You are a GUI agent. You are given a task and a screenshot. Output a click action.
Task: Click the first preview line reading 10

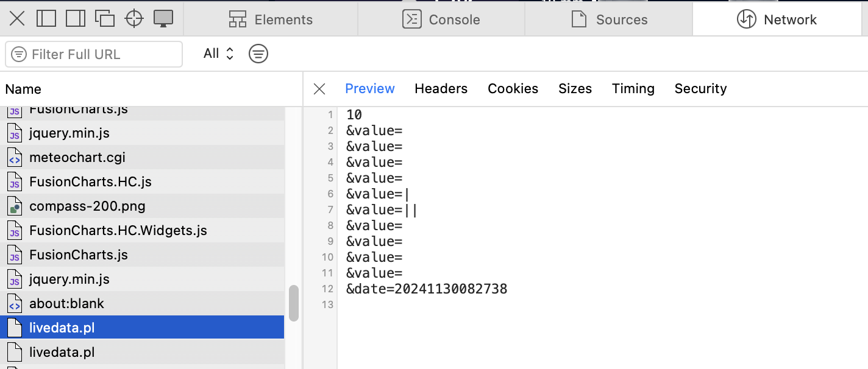354,114
